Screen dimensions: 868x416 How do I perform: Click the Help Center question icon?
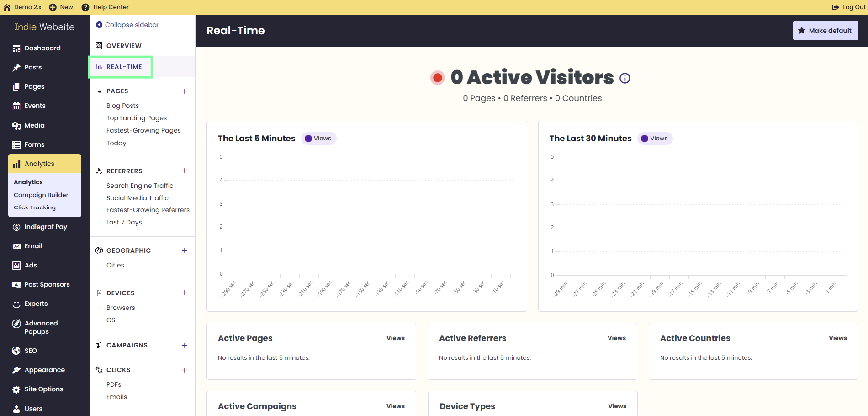pos(85,7)
